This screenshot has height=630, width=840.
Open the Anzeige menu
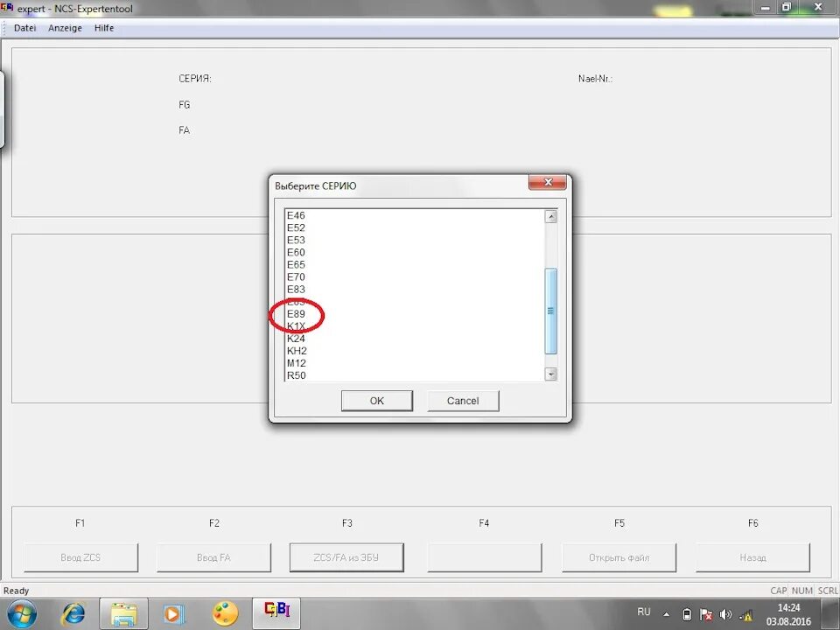pos(65,28)
